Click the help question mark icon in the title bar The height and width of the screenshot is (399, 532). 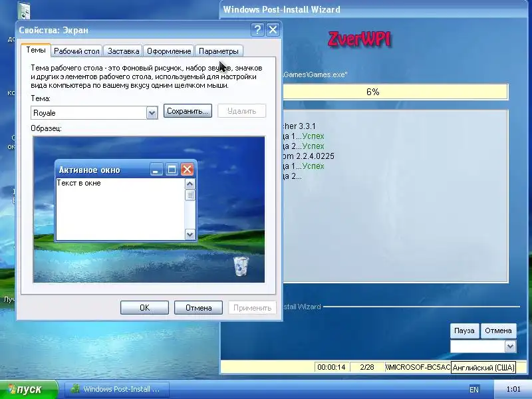257,30
